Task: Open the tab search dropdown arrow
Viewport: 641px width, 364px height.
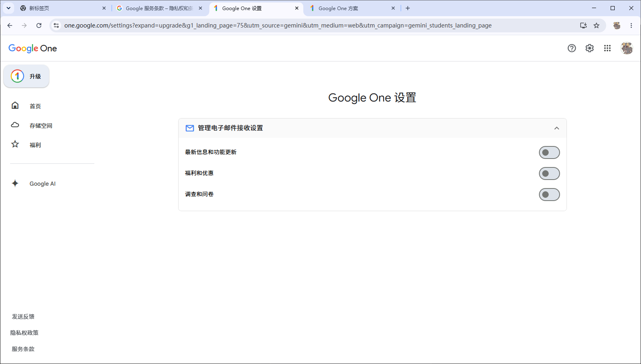Action: [9, 8]
